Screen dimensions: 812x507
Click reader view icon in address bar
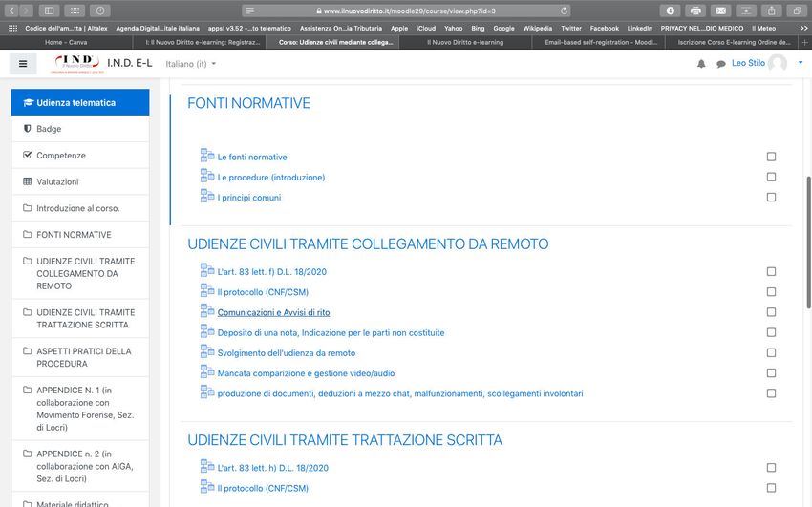tap(249, 11)
